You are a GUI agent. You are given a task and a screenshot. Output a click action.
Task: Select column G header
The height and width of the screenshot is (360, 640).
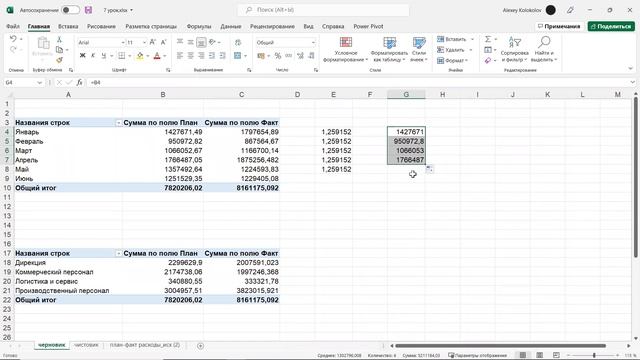406,95
